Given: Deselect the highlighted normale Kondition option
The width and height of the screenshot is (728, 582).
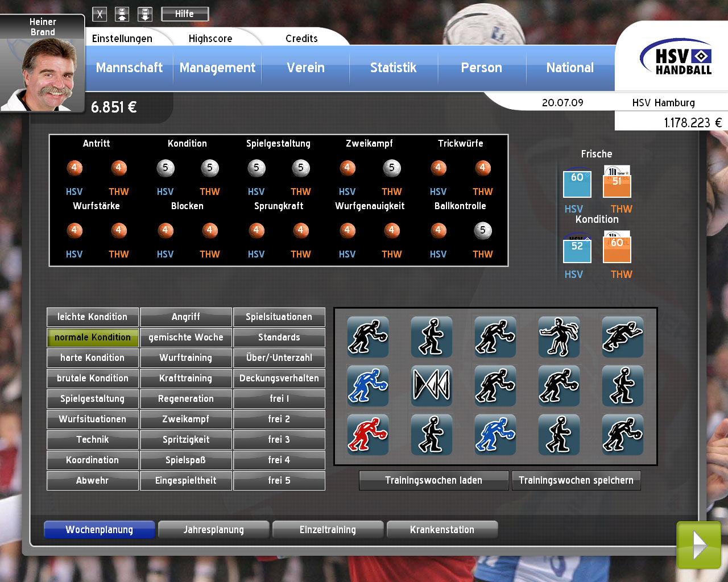Looking at the screenshot, I should point(93,337).
